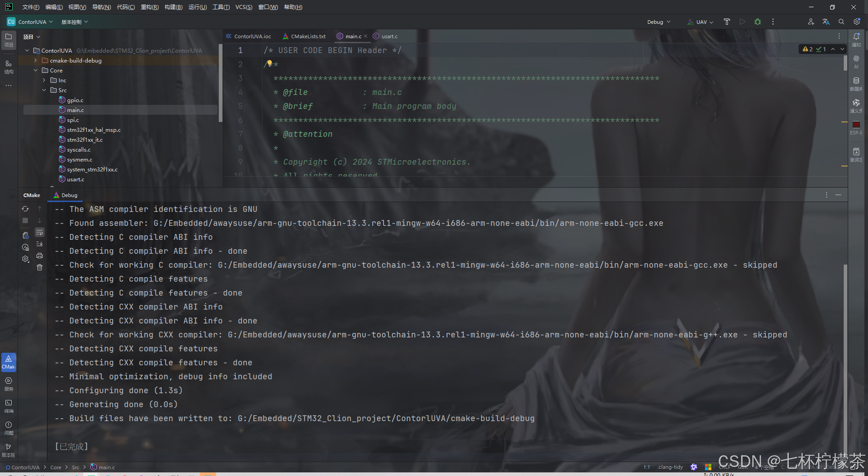Open the VCS(S) menu
The height and width of the screenshot is (476, 868).
244,7
